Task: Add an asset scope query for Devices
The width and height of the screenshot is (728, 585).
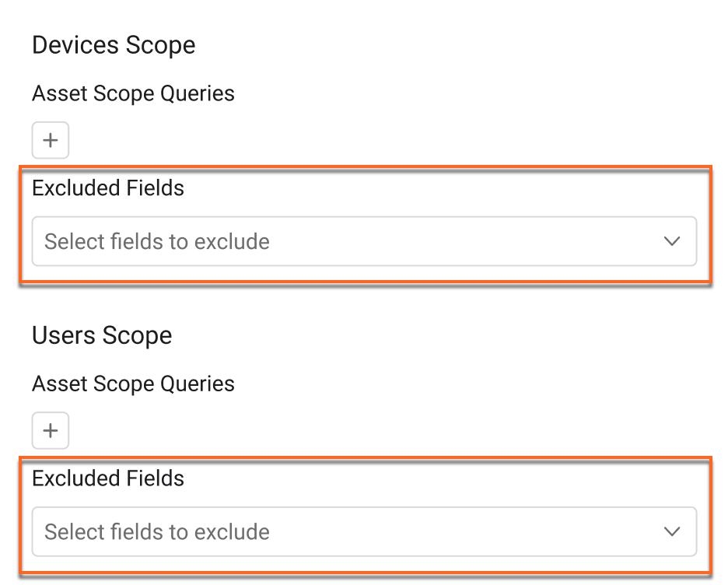Action: (x=50, y=140)
